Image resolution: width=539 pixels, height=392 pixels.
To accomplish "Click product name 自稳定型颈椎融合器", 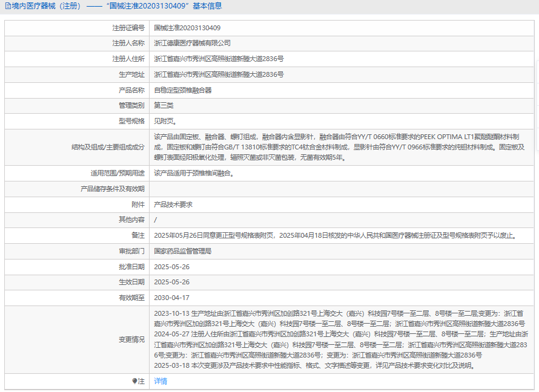I will click(x=183, y=90).
